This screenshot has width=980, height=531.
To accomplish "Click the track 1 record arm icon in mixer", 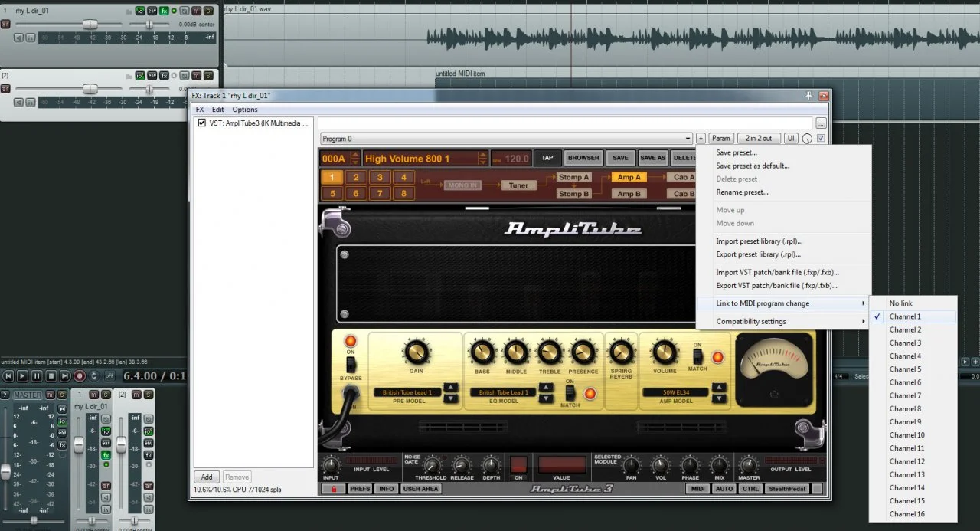I will coord(106,486).
